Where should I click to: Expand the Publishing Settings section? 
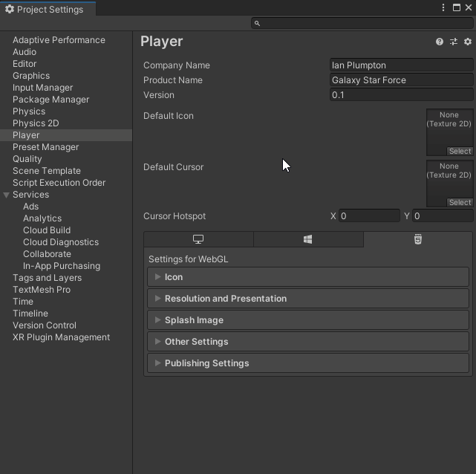click(x=308, y=363)
